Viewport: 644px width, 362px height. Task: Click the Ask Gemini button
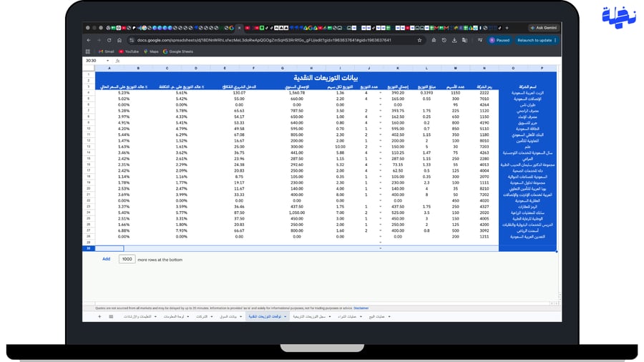coord(543,28)
